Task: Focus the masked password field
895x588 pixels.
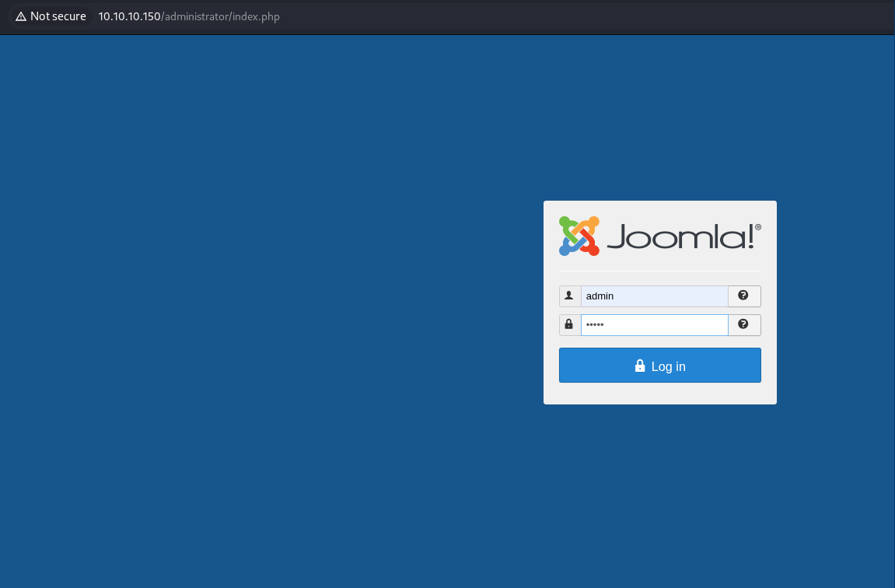Action: [653, 325]
